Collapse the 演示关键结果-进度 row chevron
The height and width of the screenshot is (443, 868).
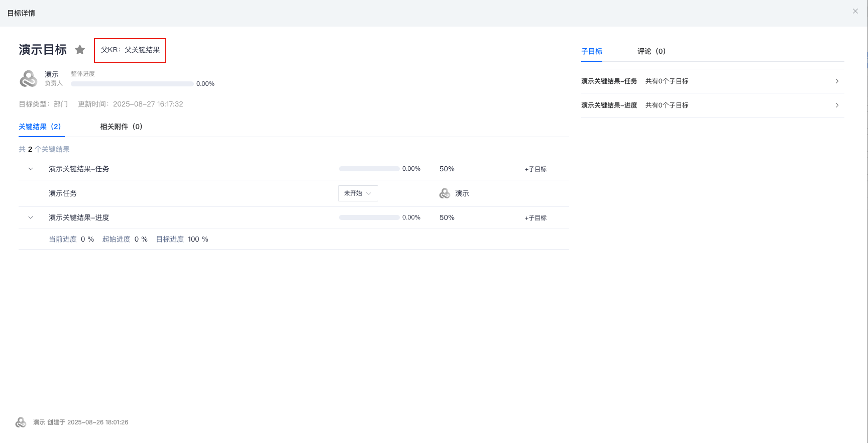click(x=31, y=217)
